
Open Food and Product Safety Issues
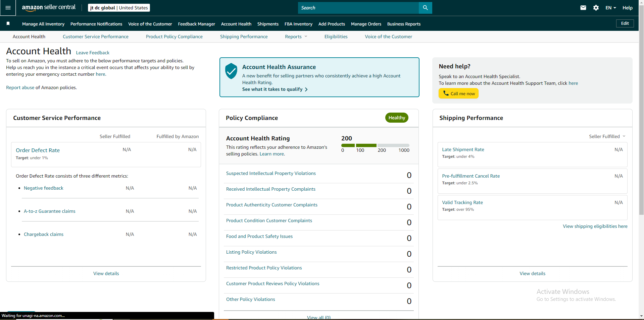259,236
